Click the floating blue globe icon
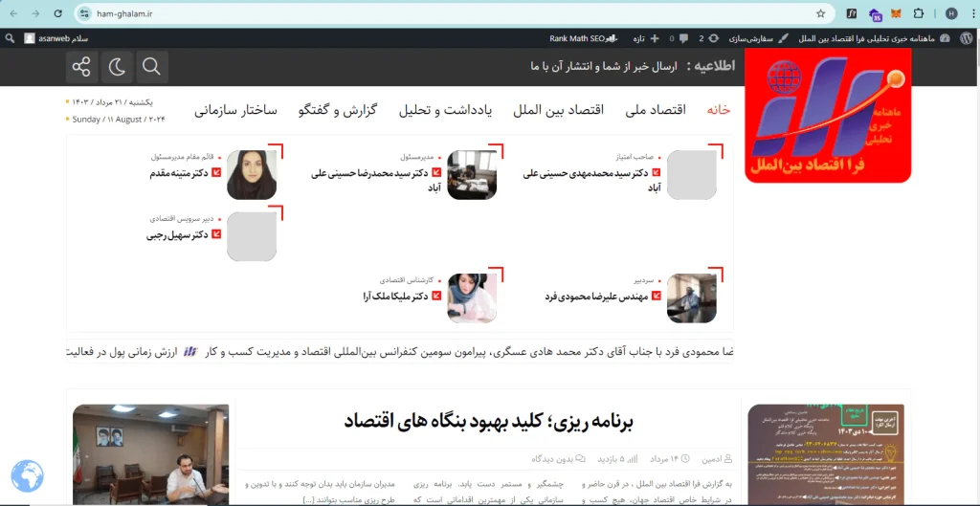This screenshot has height=506, width=980. (28, 476)
